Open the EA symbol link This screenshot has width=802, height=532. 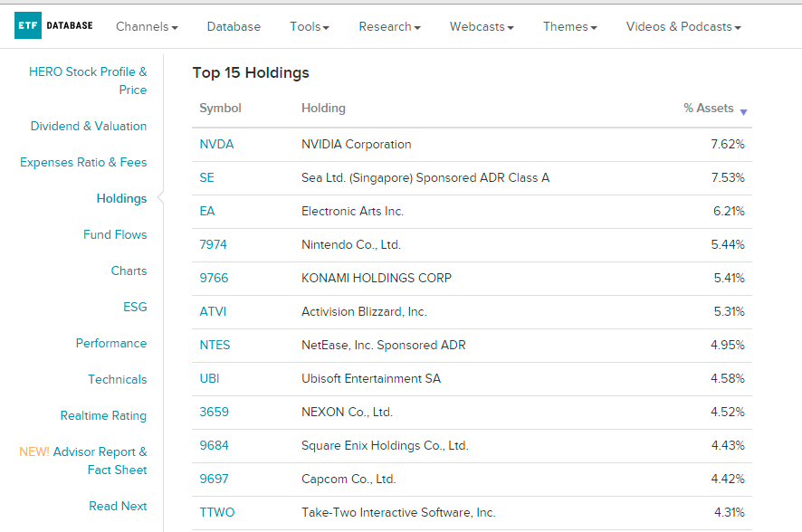pos(207,212)
